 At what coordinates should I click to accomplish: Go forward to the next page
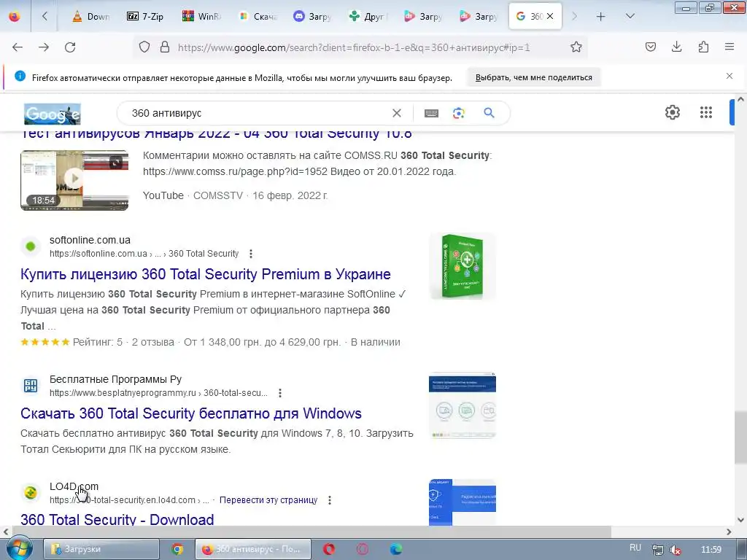coord(44,47)
